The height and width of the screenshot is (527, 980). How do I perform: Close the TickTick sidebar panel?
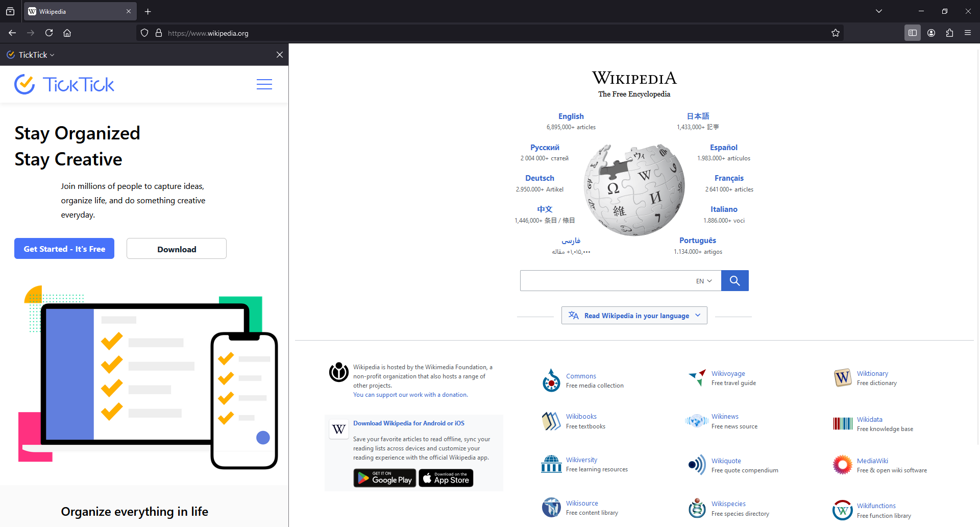(280, 55)
